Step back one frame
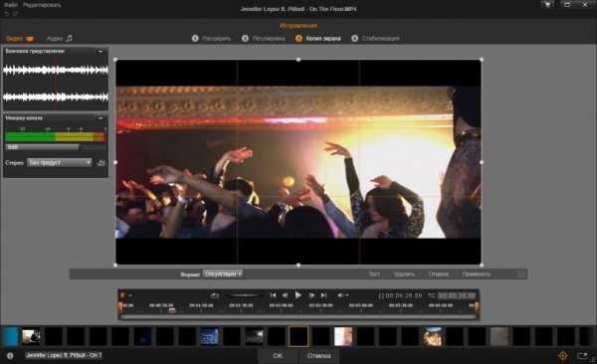597x364 pixels. (285, 295)
